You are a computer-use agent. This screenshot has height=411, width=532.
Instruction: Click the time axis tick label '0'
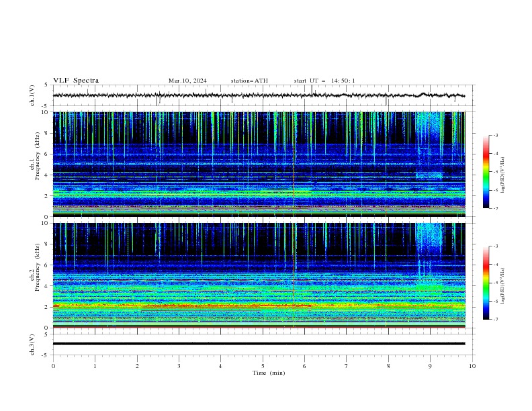pos(53,366)
